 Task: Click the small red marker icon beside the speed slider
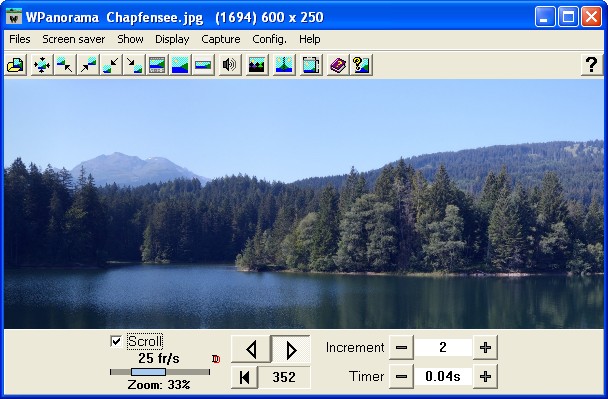[x=216, y=359]
